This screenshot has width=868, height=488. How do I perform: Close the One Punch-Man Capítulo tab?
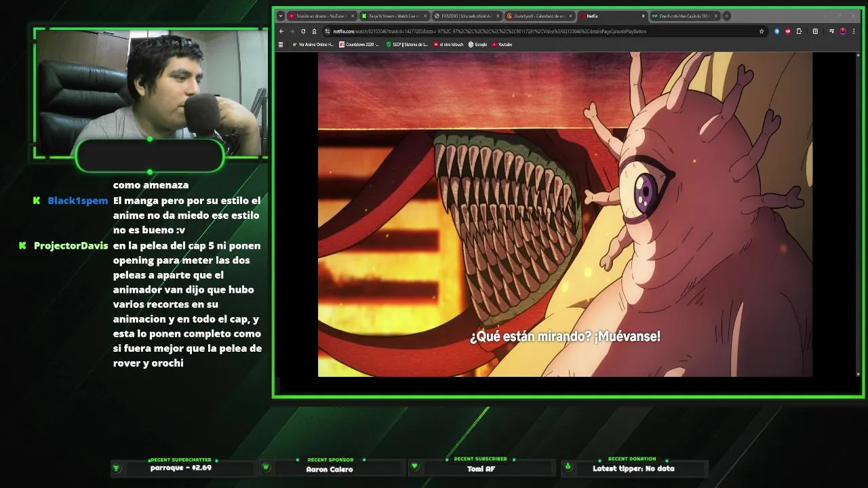(716, 16)
